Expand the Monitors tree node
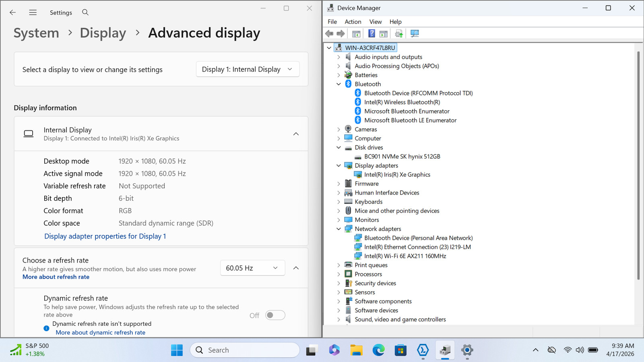This screenshot has height=362, width=644. point(339,220)
